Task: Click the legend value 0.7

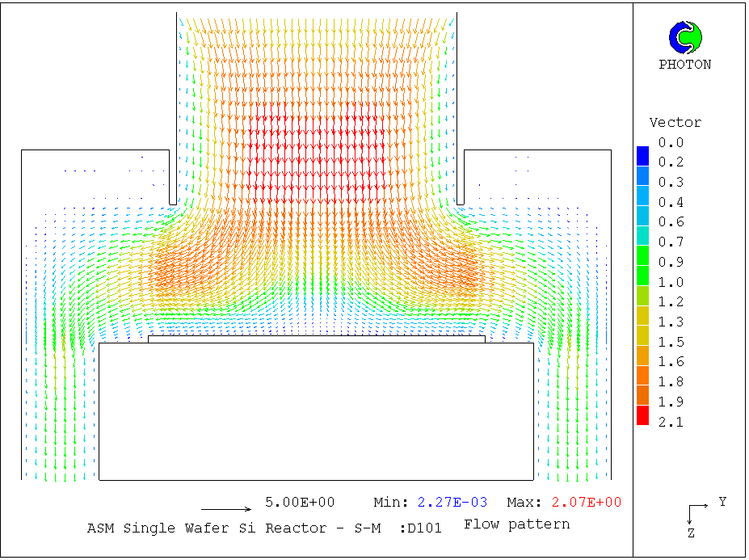Action: tap(671, 242)
